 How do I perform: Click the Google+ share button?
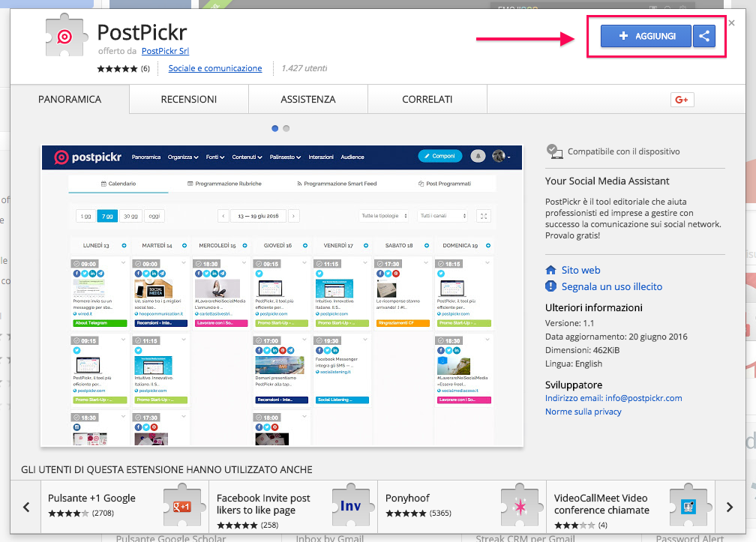point(682,100)
